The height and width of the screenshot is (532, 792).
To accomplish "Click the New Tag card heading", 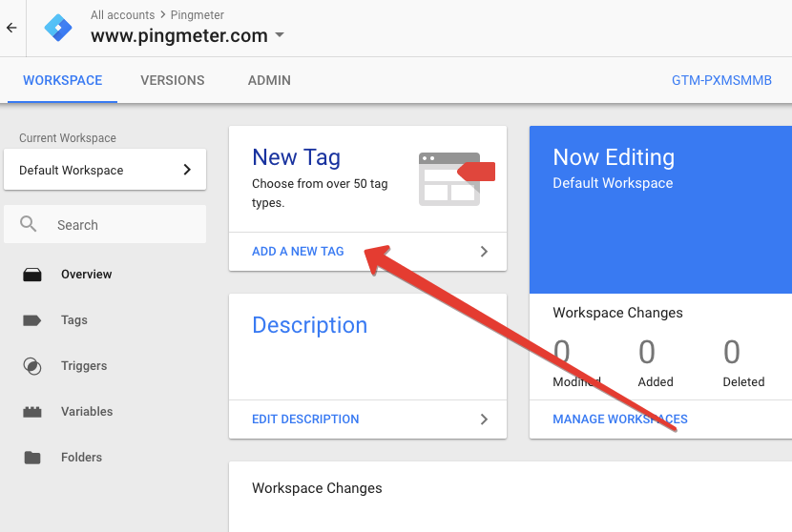I will (x=296, y=157).
